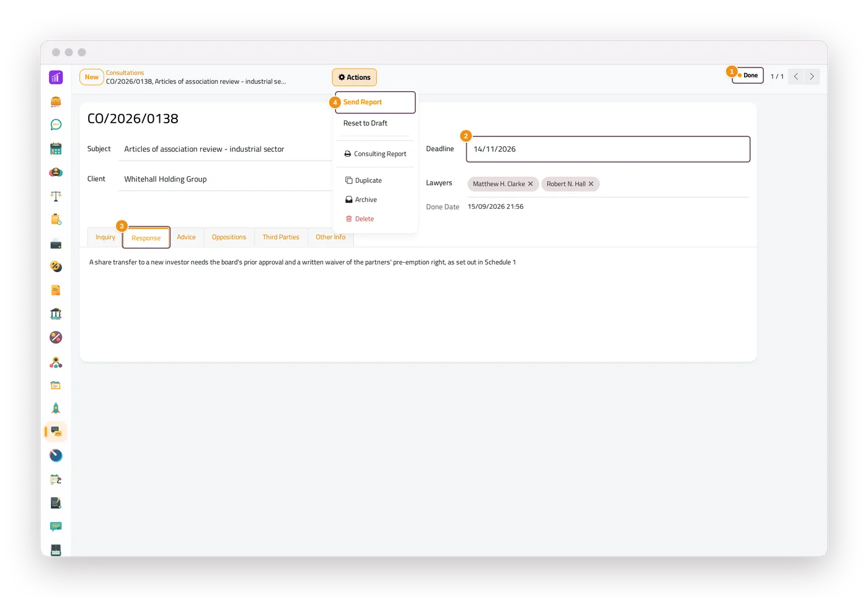Choose Send Report from Actions menu
868x597 pixels.
point(375,102)
